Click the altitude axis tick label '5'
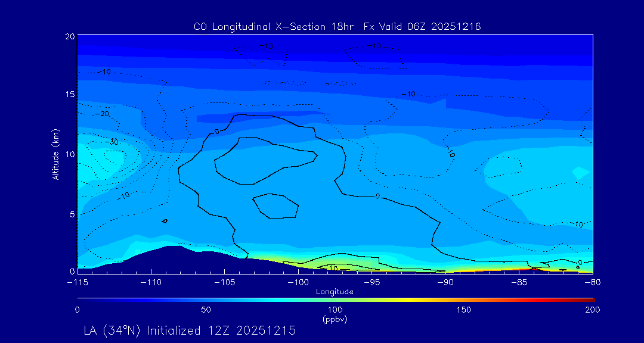The image size is (644, 343). [72, 214]
